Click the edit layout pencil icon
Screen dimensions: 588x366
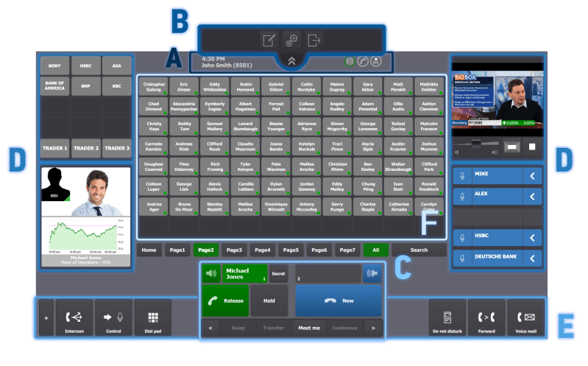tap(269, 41)
